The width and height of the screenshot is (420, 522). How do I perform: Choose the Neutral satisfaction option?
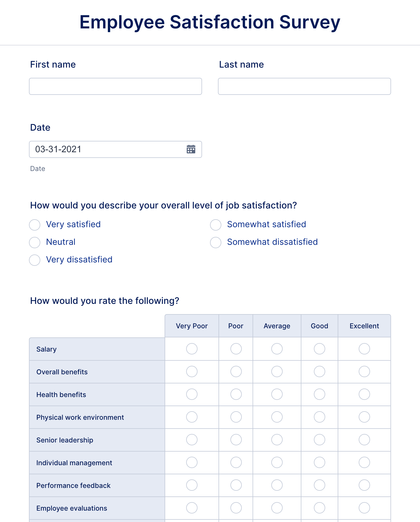click(x=35, y=242)
